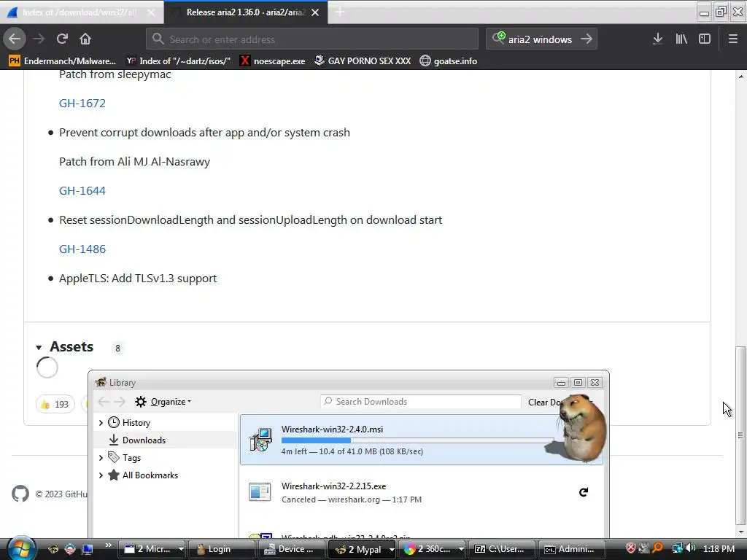
Task: Click the GitHub logo in footer
Action: coord(20,494)
